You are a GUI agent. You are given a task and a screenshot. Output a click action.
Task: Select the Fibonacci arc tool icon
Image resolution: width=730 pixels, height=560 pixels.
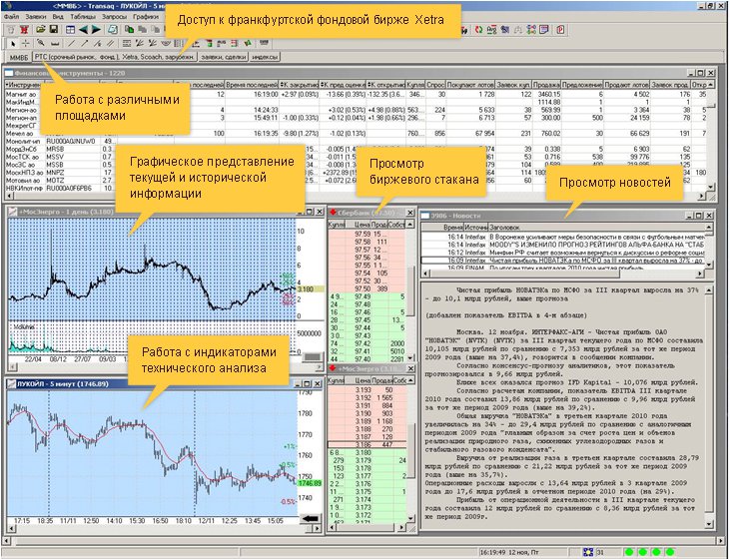tap(166, 44)
